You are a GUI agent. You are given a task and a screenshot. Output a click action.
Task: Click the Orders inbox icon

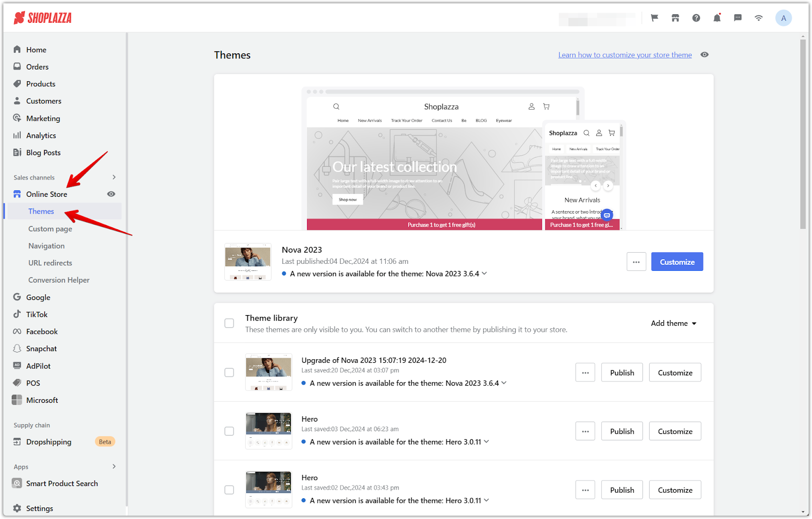(17, 66)
